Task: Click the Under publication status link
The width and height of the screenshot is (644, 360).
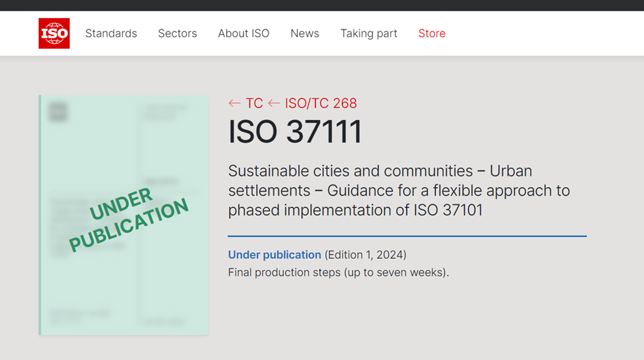Action: tap(274, 255)
